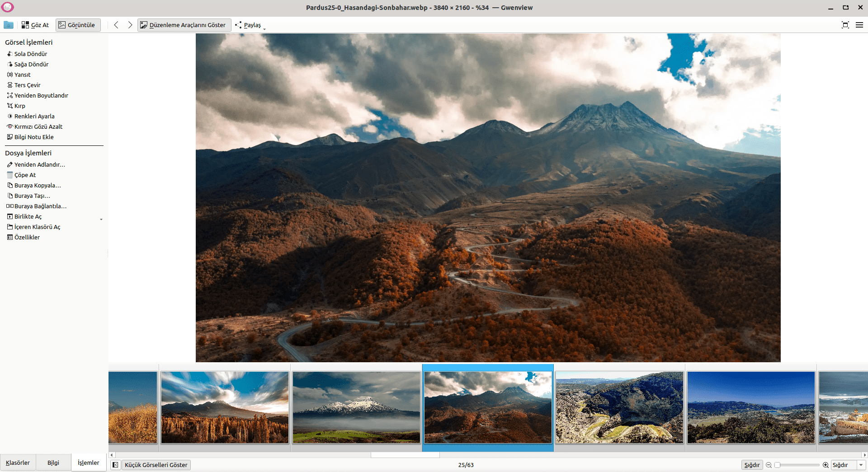Toggle Küçük Görselleri Göster thumbnail bar
This screenshot has height=472, width=868.
(156, 465)
